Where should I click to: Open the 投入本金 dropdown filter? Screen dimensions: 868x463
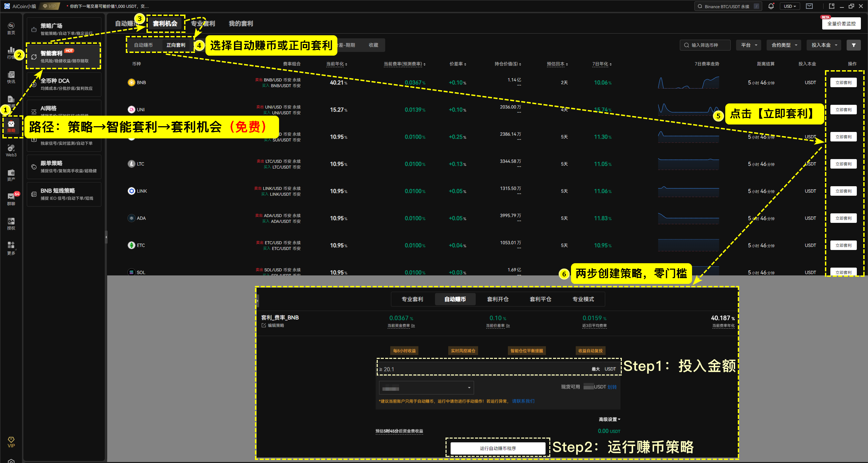tap(824, 45)
